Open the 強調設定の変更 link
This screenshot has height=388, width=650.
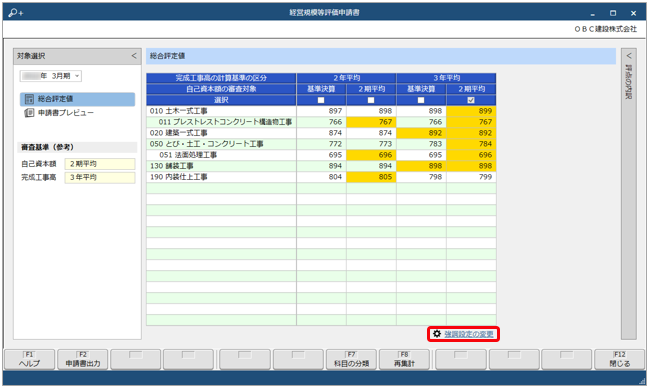[469, 334]
